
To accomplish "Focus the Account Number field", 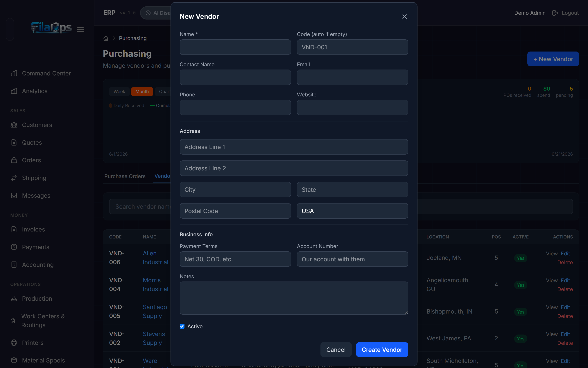I will click(x=352, y=259).
